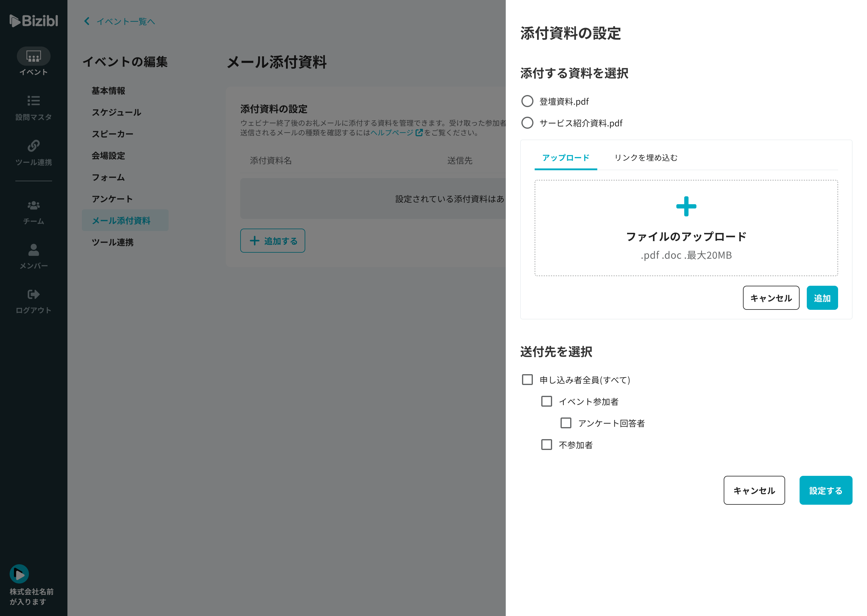867x616 pixels.
Task: Switch to リンクを埋め込む tab
Action: pyautogui.click(x=645, y=158)
